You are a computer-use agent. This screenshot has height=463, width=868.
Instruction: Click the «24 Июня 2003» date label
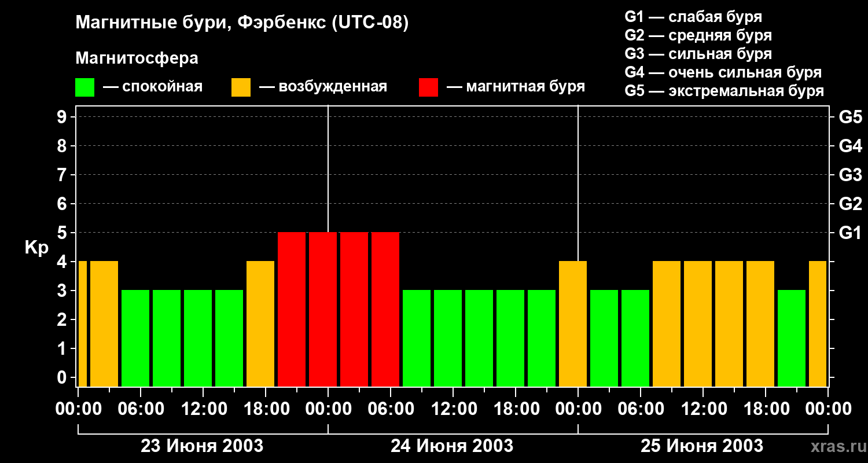452,446
